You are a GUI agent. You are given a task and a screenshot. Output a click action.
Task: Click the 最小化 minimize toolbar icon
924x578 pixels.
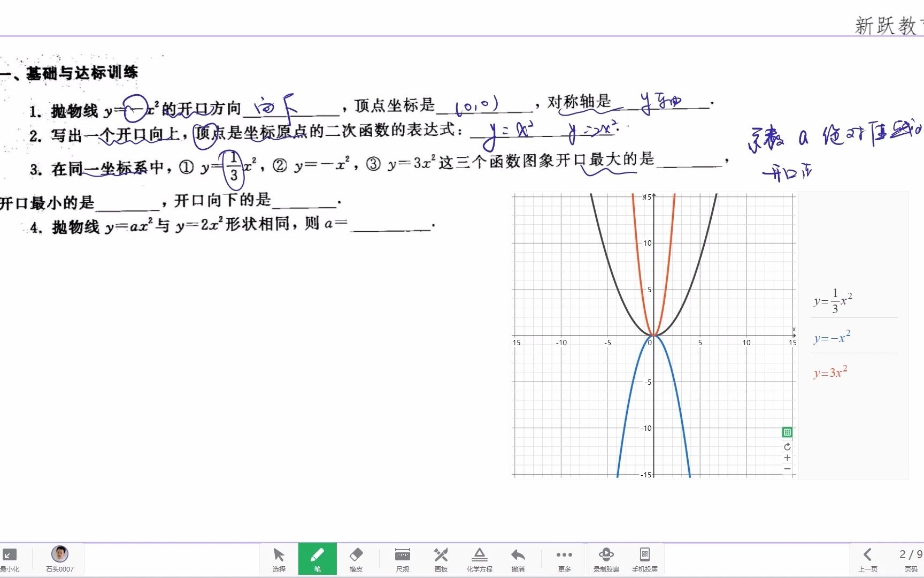coord(10,559)
